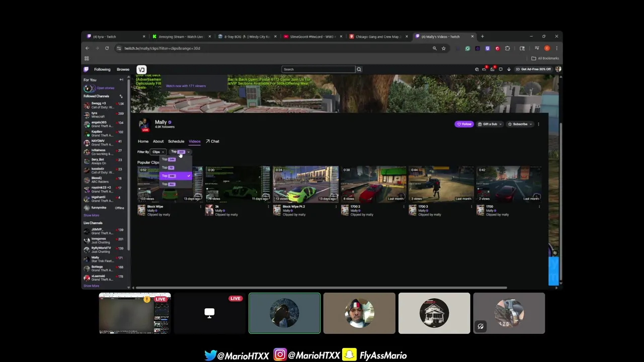Open the Get Bits diamond icon
Image resolution: width=644 pixels, height=362 pixels.
click(x=509, y=69)
